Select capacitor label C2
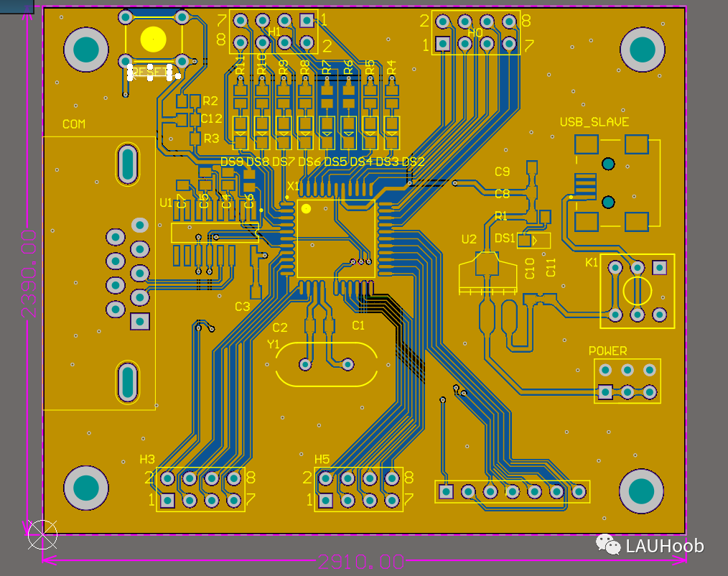The height and width of the screenshot is (576, 728). [280, 328]
